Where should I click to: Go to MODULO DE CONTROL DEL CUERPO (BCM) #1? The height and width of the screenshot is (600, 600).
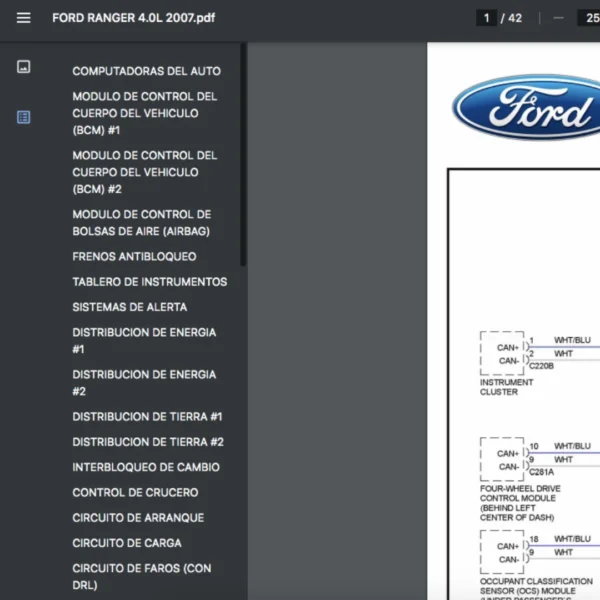145,113
